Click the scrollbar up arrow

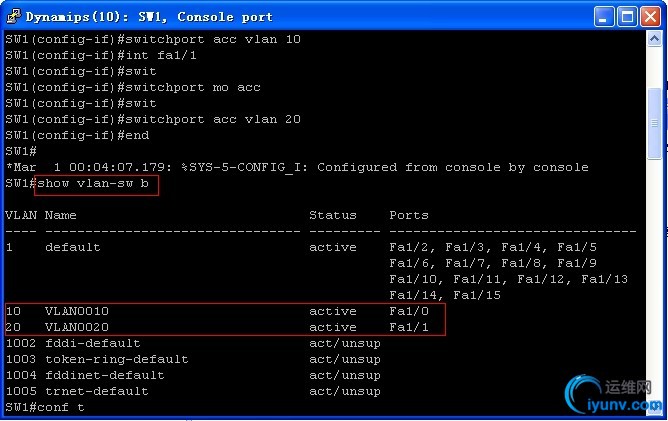click(654, 39)
